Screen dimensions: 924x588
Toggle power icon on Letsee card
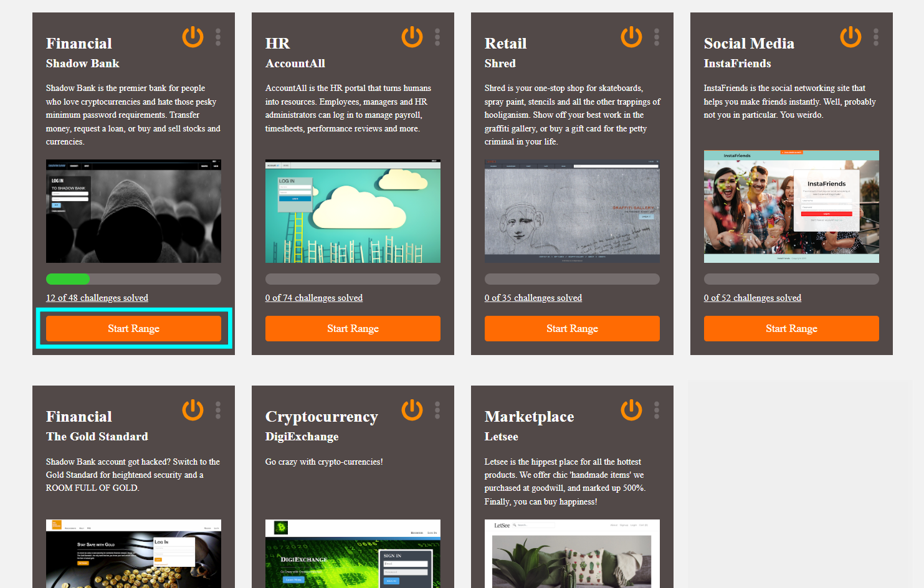point(631,410)
